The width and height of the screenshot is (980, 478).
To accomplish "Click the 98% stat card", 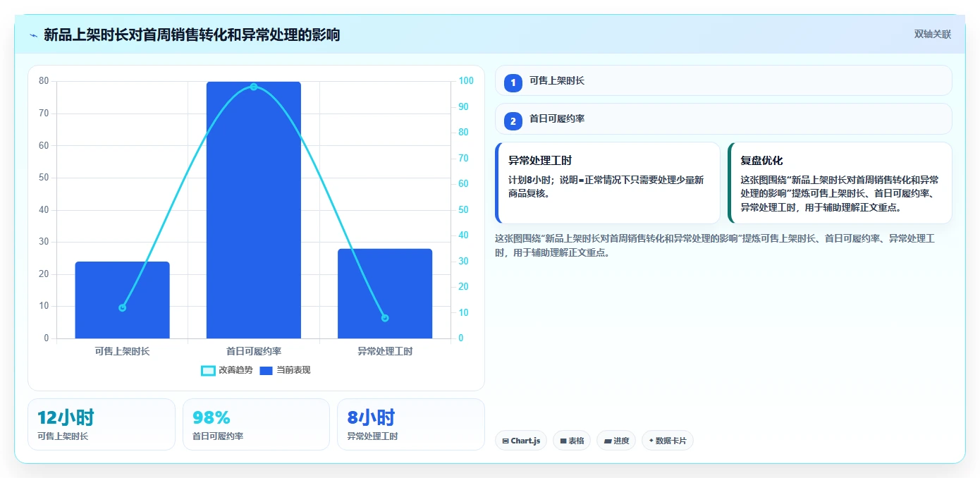I will [x=256, y=424].
